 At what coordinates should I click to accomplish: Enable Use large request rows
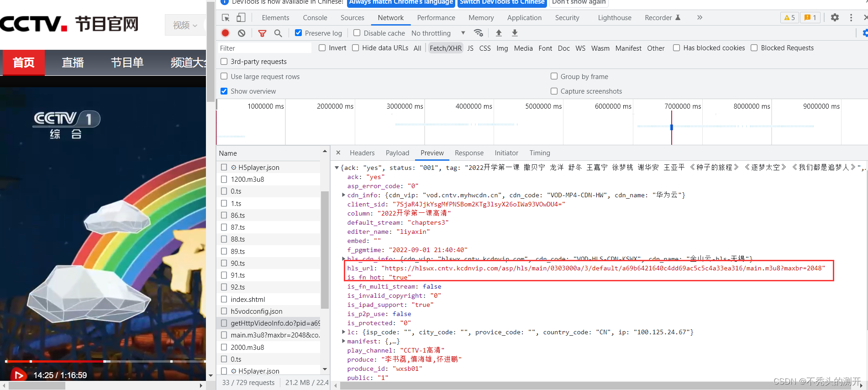(x=224, y=76)
